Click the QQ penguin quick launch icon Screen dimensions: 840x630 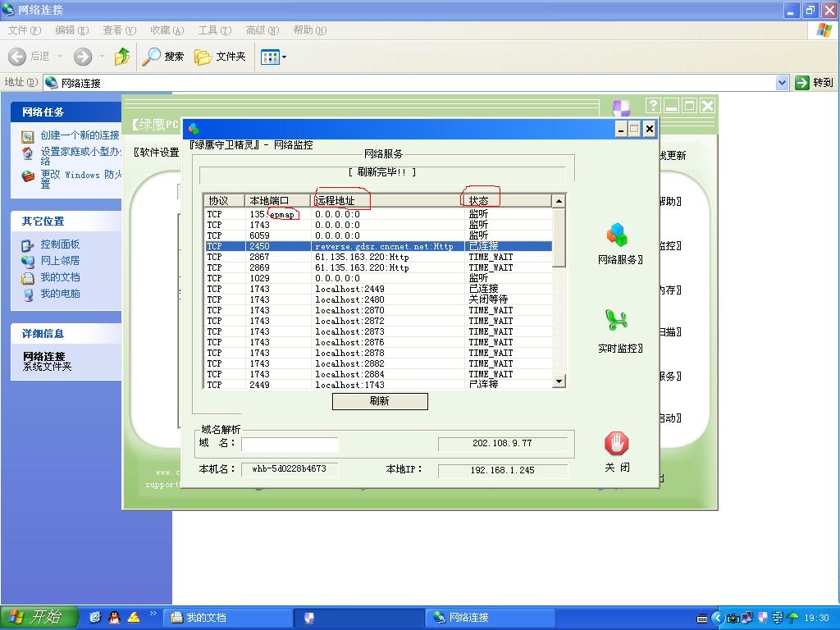(x=115, y=618)
